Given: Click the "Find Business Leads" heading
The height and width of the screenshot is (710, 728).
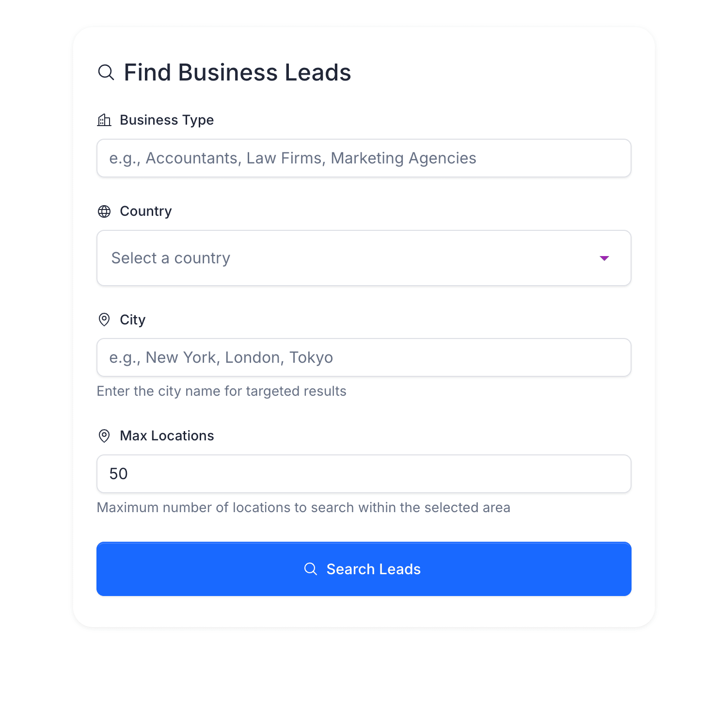Looking at the screenshot, I should coord(237,73).
